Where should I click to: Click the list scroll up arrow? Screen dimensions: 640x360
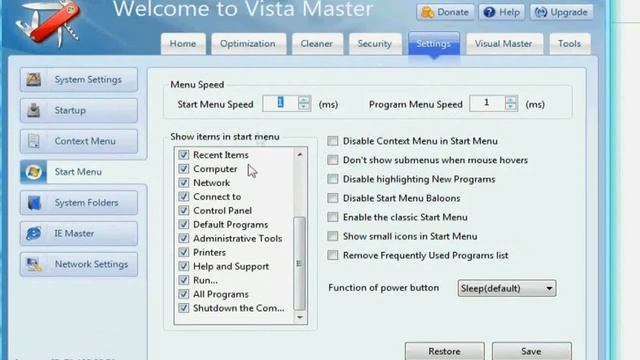click(x=300, y=155)
